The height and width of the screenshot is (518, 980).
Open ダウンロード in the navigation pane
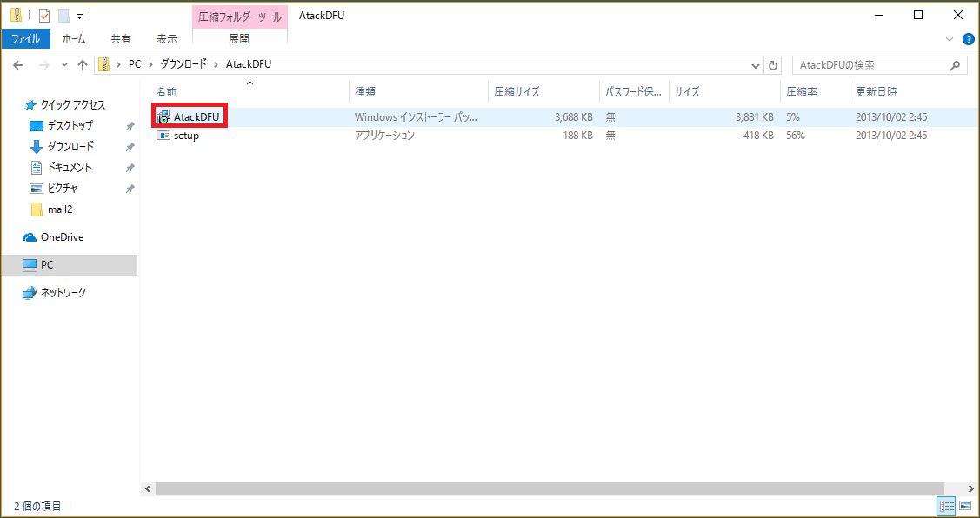click(x=62, y=146)
